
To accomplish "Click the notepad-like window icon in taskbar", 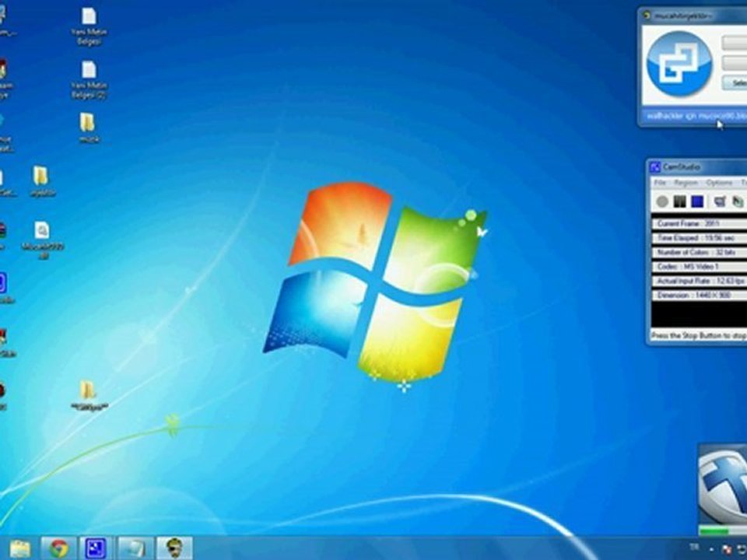I will coord(135,548).
